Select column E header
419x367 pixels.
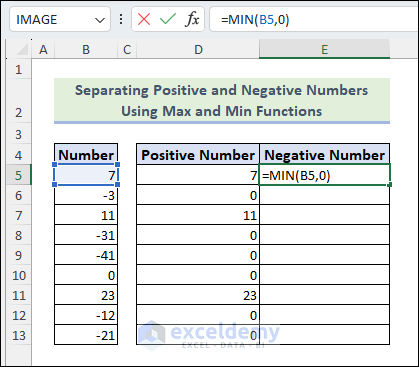(324, 50)
